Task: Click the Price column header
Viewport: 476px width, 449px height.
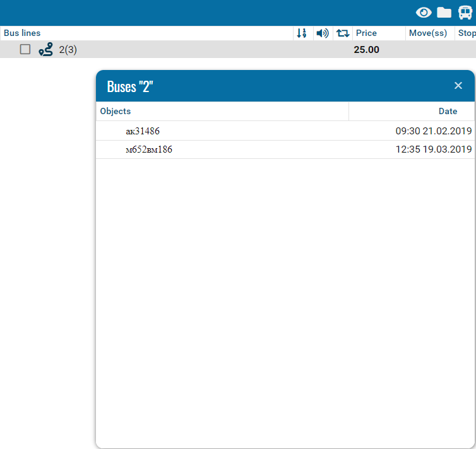Action: (366, 33)
